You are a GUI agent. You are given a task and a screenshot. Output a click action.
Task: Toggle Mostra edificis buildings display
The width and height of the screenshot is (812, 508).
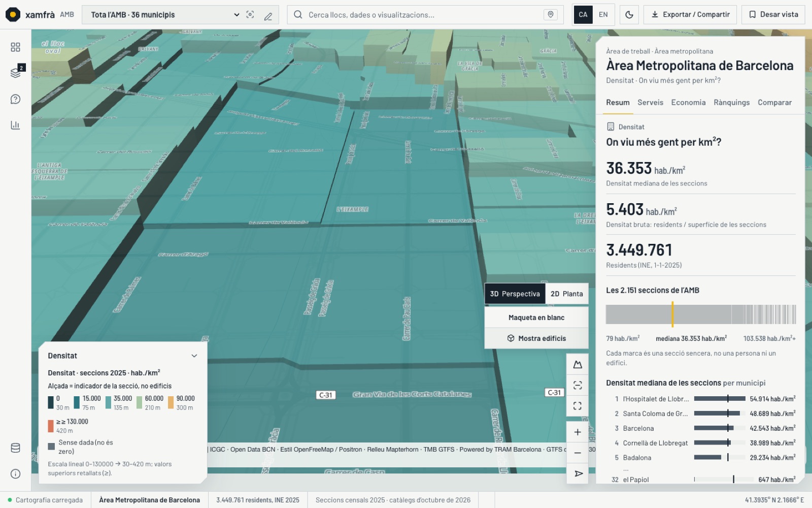536,338
